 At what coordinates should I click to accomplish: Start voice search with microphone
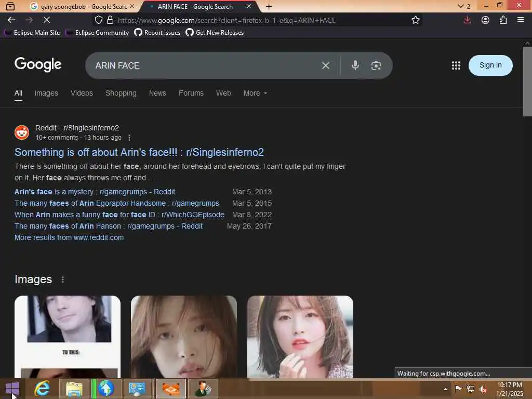coord(355,65)
